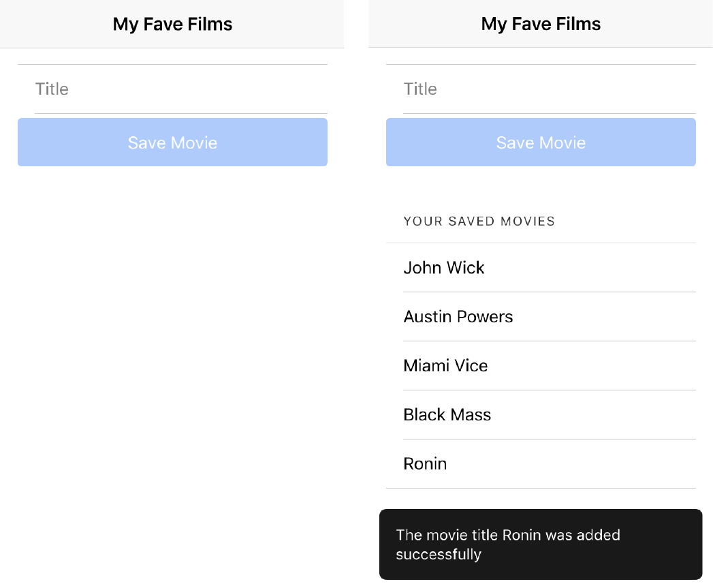Click the gray header bar on the right screen
Screen dimensions: 713x588
click(541, 24)
